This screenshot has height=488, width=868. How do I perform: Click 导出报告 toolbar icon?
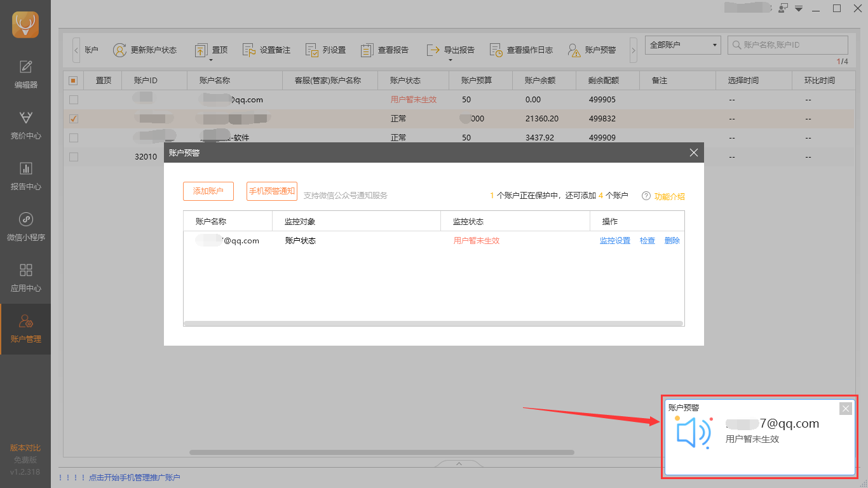(433, 50)
